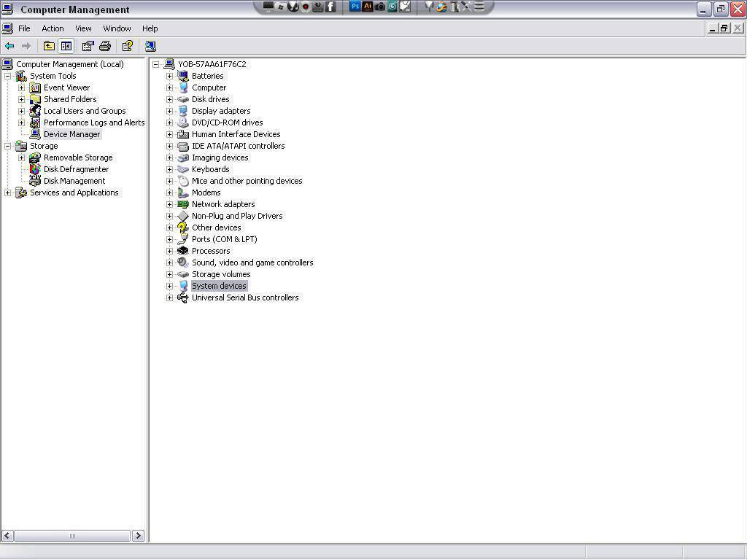Click the left pane horizontal scrollbar thumb
The width and height of the screenshot is (747, 560).
pos(72,536)
